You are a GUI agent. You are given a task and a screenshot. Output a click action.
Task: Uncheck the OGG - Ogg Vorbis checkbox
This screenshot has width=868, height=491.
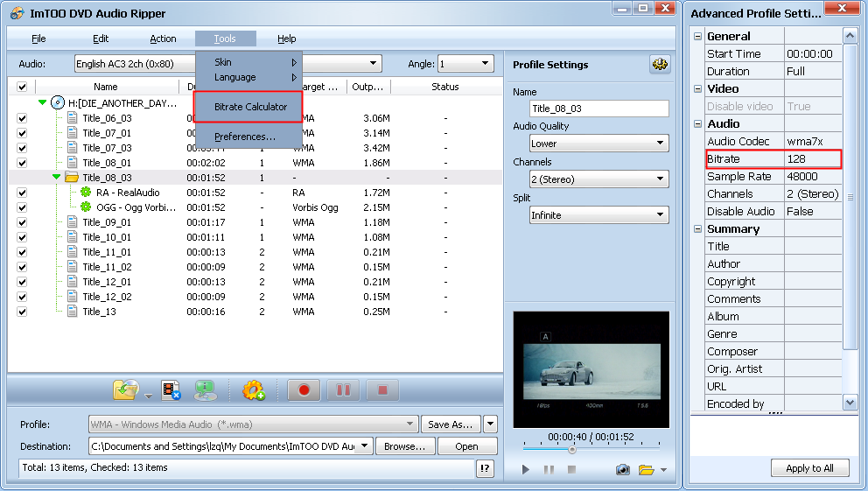click(x=22, y=207)
